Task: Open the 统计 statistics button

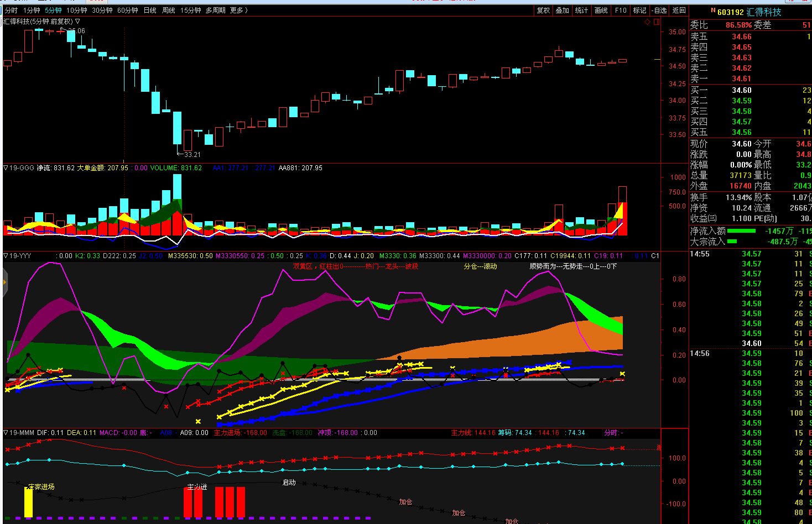Action: tap(582, 11)
